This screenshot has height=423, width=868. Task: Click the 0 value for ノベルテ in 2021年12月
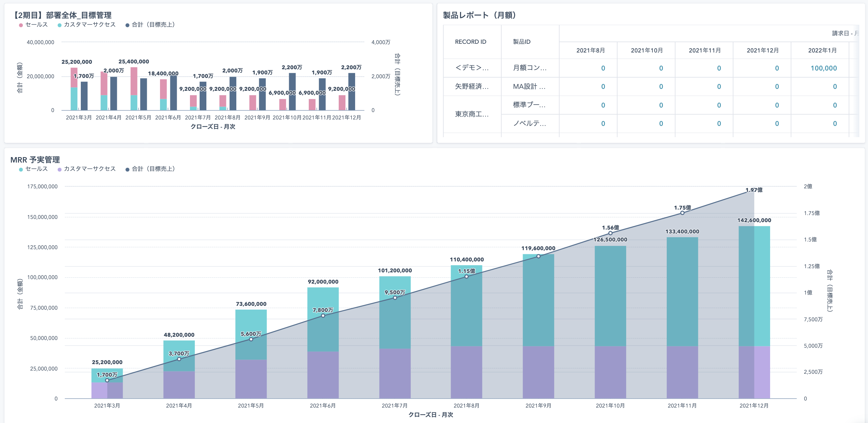coord(777,124)
